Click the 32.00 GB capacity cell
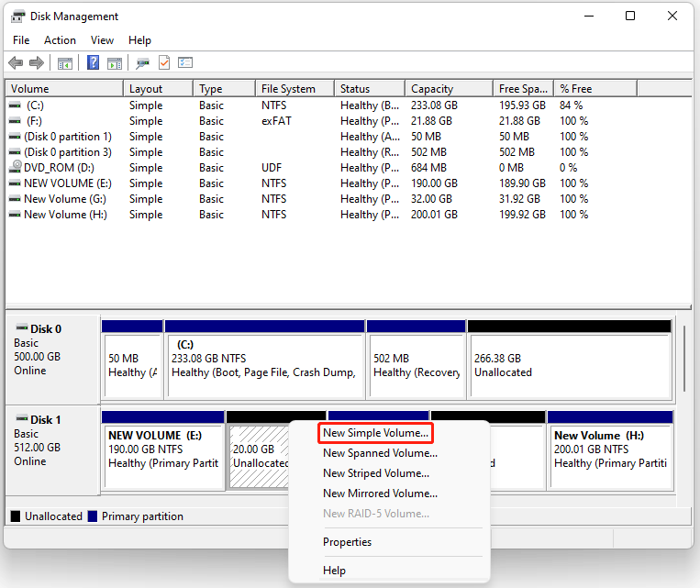This screenshot has height=588, width=700. coord(431,199)
